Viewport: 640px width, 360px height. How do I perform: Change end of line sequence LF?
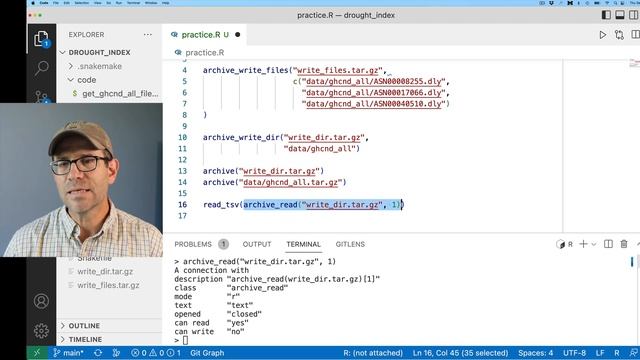(600, 353)
